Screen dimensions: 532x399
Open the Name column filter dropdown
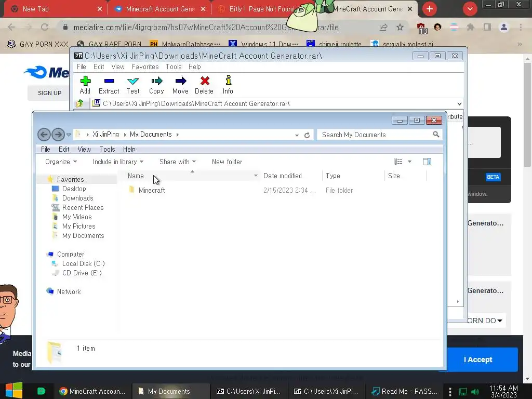pos(256,176)
